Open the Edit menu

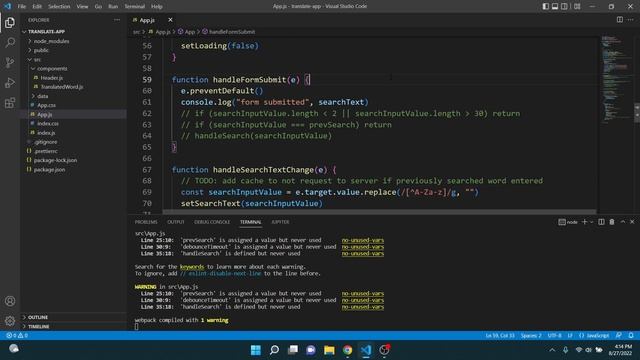[x=37, y=7]
